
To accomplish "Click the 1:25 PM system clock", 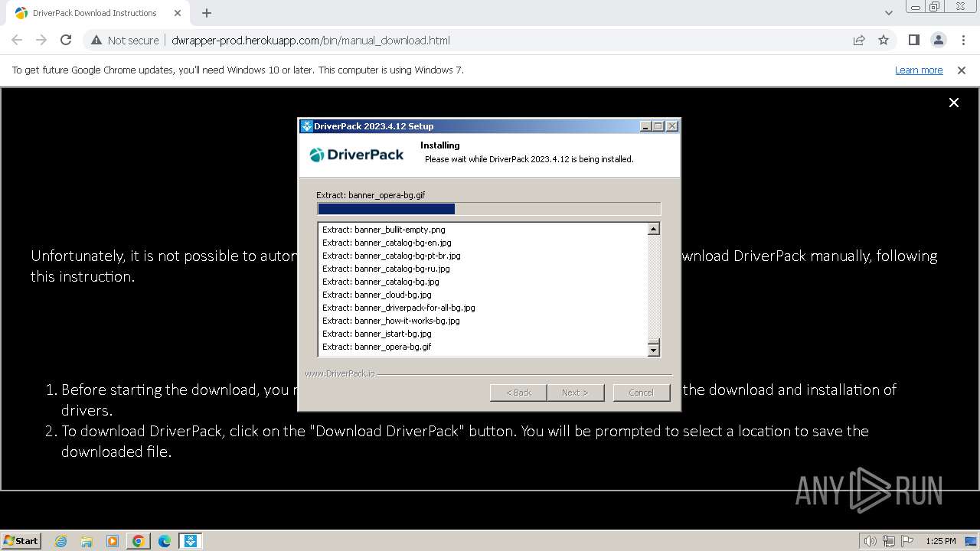I will point(941,541).
